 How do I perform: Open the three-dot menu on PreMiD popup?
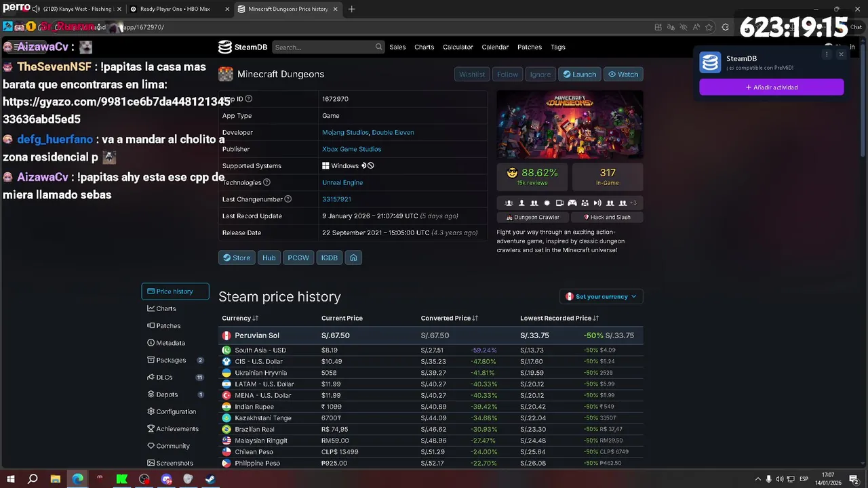pos(826,54)
